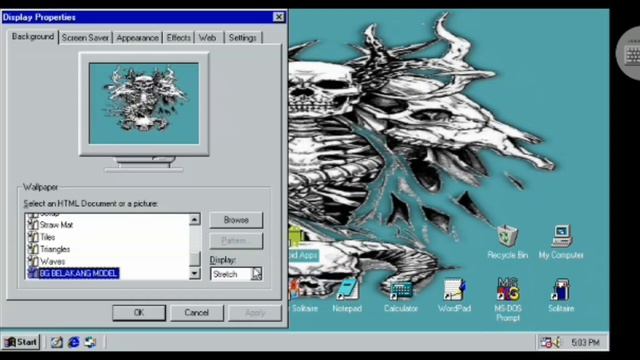Open the Effects tab
Image resolution: width=640 pixels, height=360 pixels.
pos(179,38)
